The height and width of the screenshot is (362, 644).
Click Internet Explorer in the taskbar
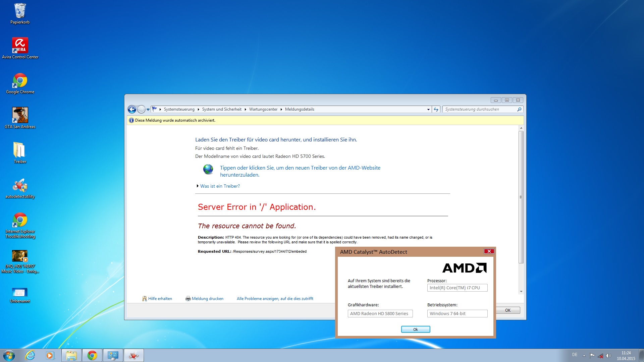[30, 355]
